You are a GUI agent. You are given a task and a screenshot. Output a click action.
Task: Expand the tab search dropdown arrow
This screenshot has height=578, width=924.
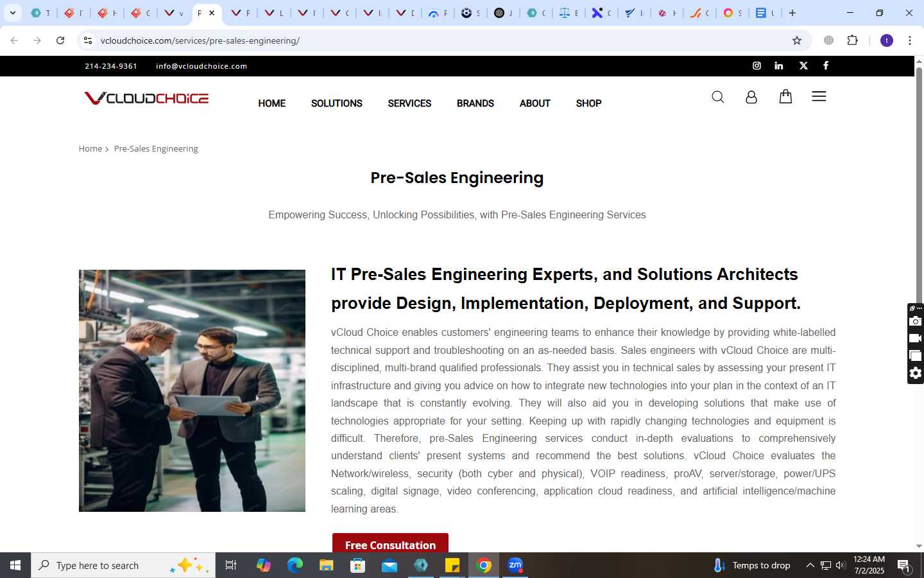click(12, 13)
